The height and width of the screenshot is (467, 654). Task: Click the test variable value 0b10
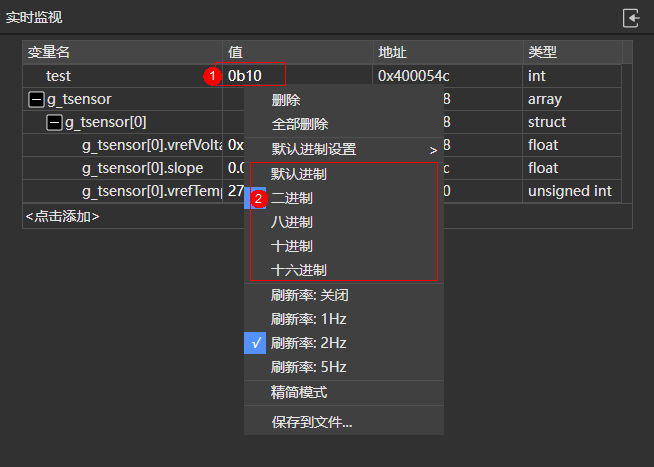[x=245, y=75]
